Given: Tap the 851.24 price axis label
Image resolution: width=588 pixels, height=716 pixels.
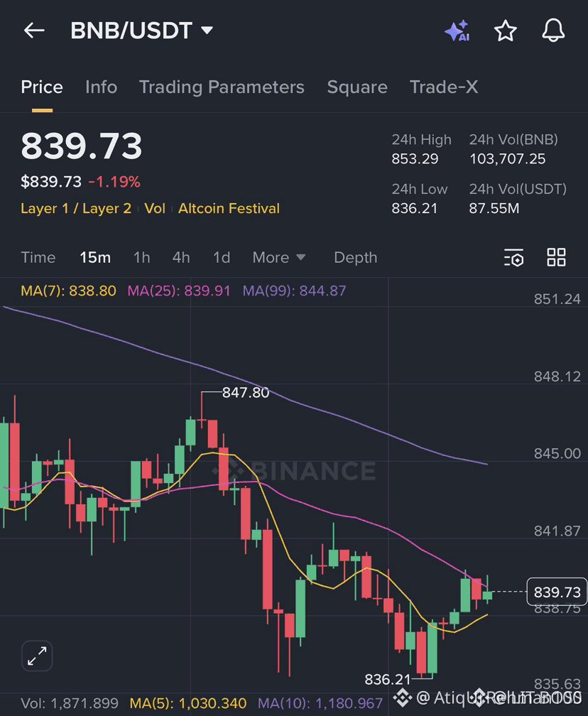Looking at the screenshot, I should [x=557, y=299].
